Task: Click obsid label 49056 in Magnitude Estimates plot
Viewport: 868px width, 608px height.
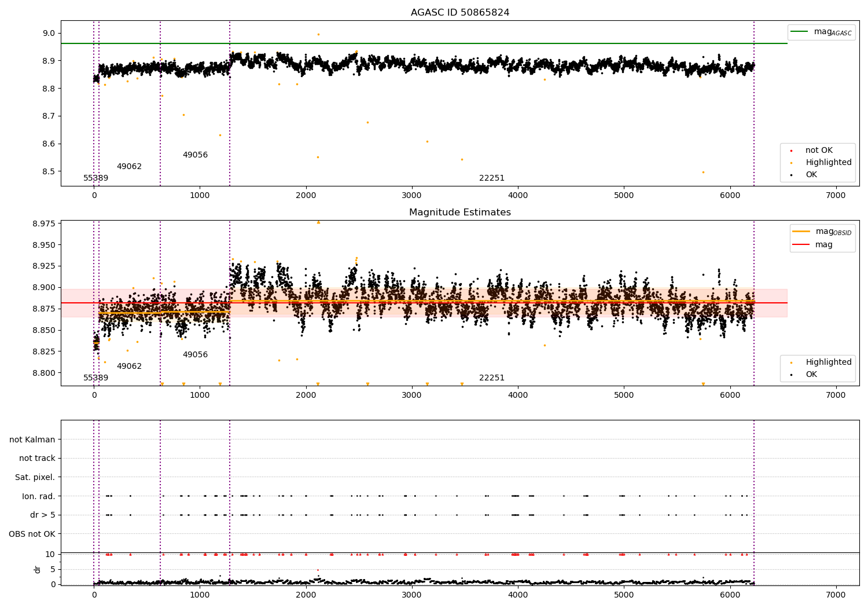Action: point(195,354)
